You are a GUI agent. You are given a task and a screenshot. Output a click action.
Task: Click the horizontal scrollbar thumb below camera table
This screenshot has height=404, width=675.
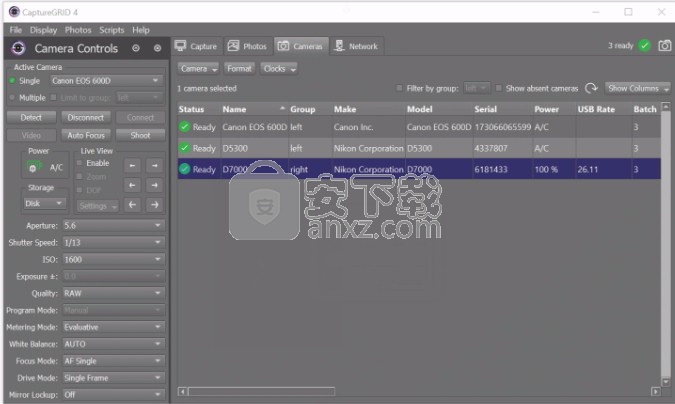click(x=261, y=392)
